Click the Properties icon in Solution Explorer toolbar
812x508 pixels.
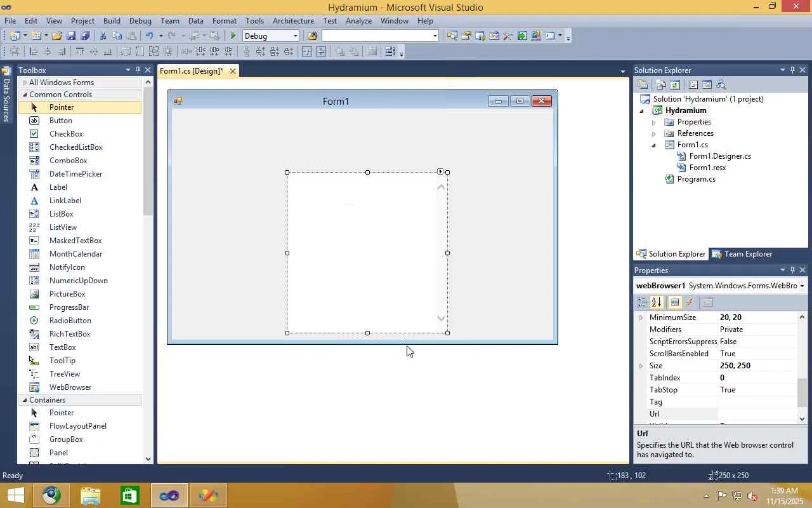pyautogui.click(x=643, y=84)
